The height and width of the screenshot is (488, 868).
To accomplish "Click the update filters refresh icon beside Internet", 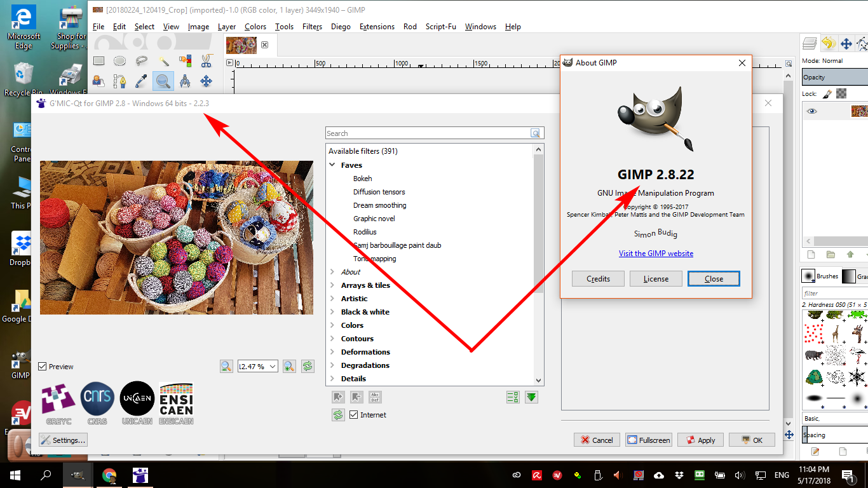I will coord(338,415).
